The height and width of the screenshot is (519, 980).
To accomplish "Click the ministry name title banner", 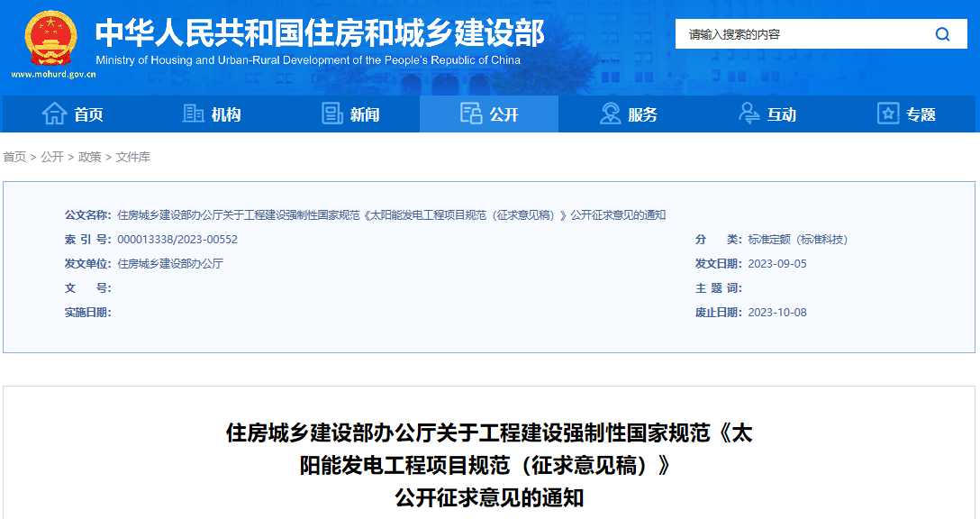I will tap(320, 34).
